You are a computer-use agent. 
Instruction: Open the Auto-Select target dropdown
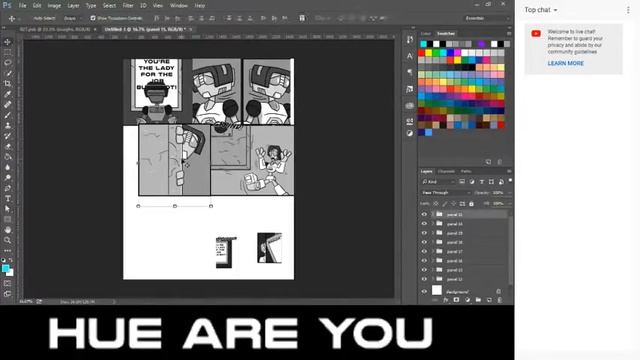tap(72, 18)
